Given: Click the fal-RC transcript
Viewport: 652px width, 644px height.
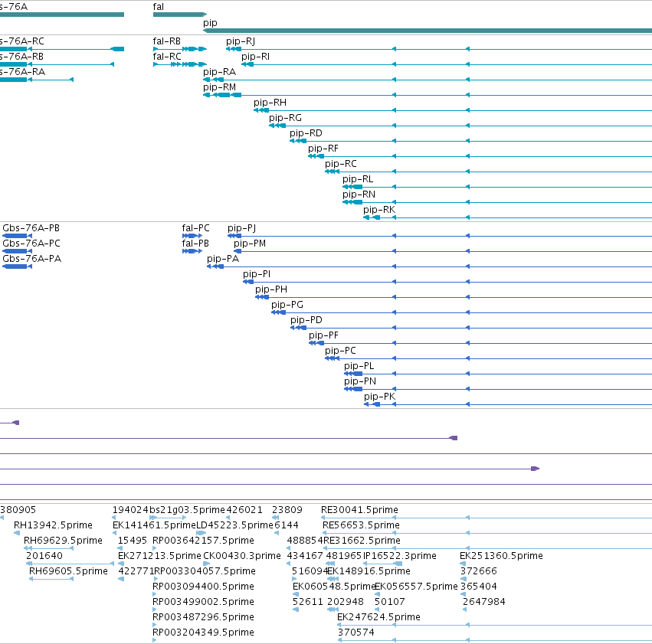Looking at the screenshot, I should click(179, 64).
